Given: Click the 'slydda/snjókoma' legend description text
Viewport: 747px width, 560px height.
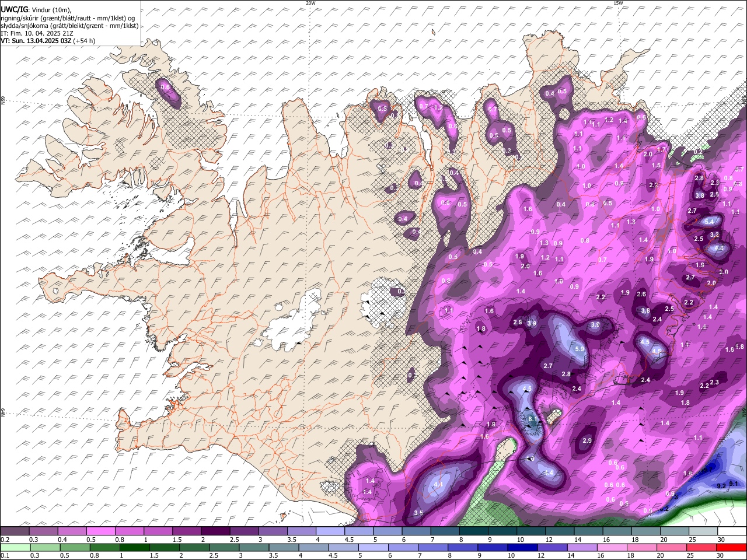Looking at the screenshot, I should (x=23, y=26).
